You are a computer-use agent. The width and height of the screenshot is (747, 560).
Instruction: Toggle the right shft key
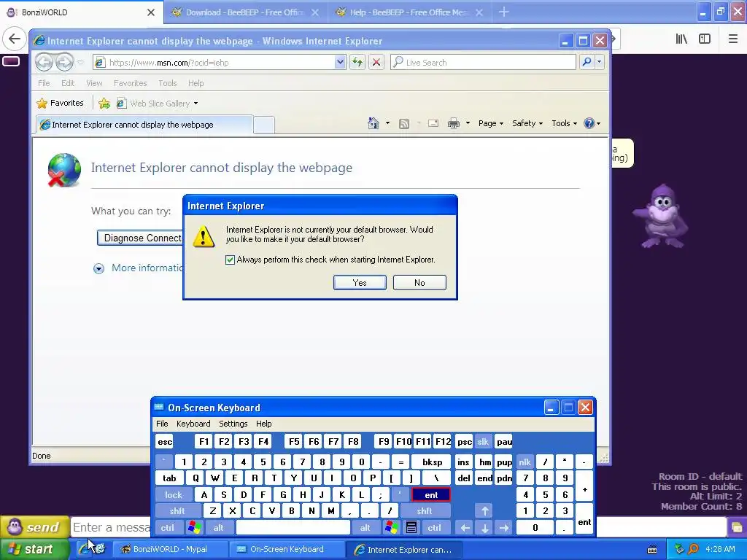(x=425, y=511)
